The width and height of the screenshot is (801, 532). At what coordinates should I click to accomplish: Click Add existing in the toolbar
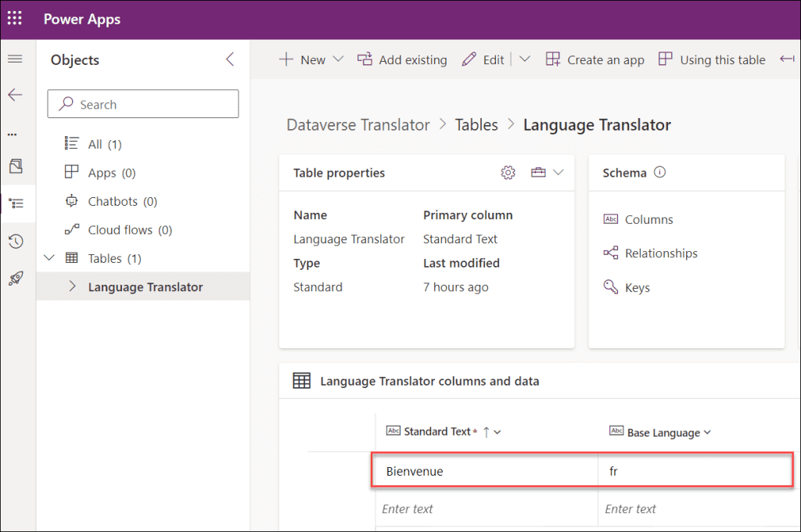point(402,59)
